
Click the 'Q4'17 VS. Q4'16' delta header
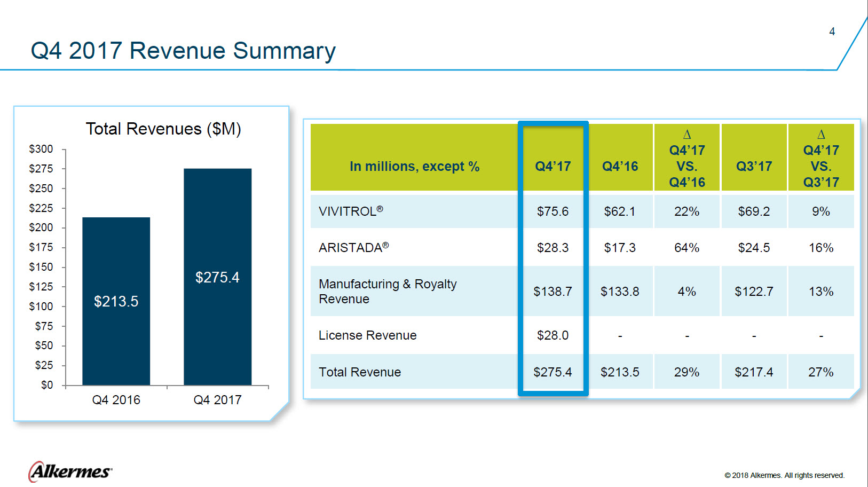pos(687,159)
